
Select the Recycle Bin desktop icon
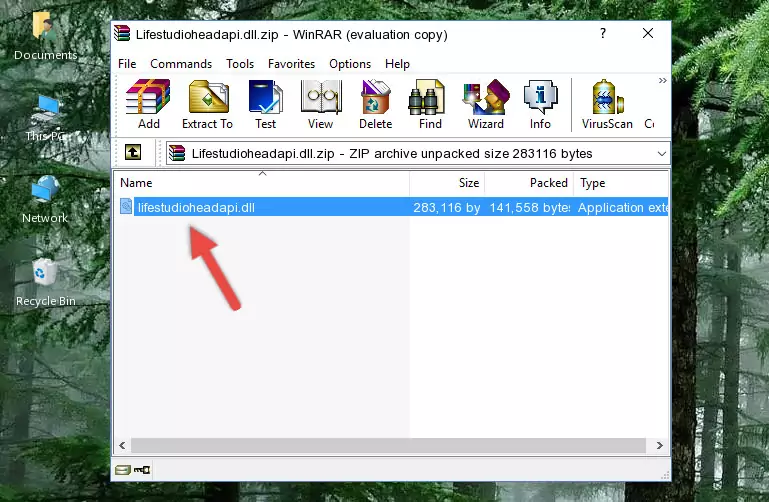[x=45, y=283]
